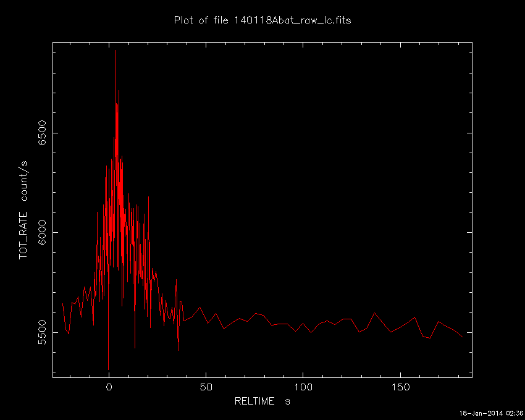The height and width of the screenshot is (420, 525).
Task: Click the Y-axis tick value 6000
Action: point(43,232)
